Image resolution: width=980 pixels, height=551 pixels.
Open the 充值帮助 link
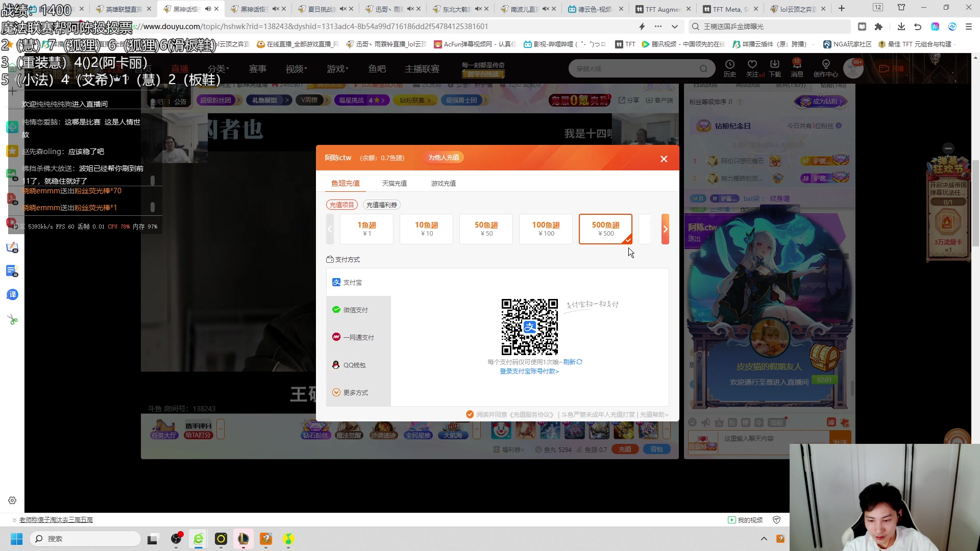tap(654, 414)
